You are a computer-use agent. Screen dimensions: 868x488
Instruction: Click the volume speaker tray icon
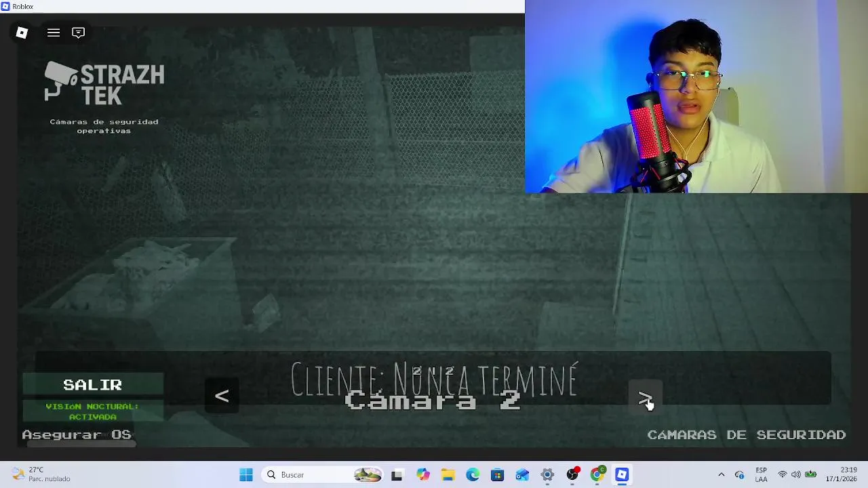tap(795, 475)
